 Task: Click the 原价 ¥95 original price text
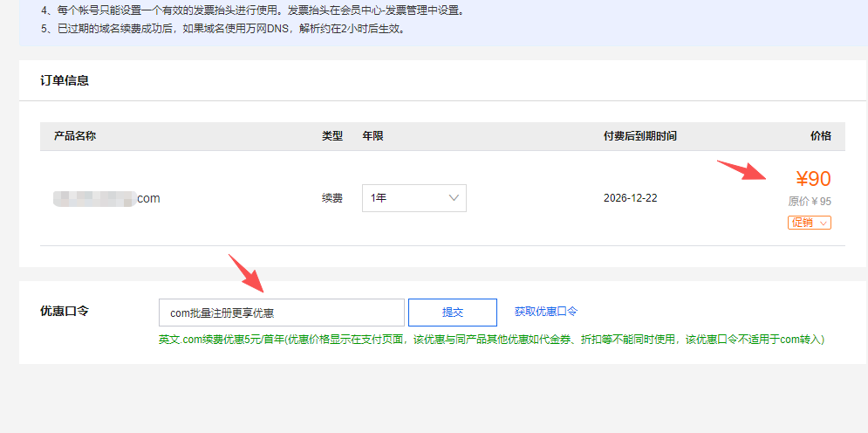tap(810, 202)
